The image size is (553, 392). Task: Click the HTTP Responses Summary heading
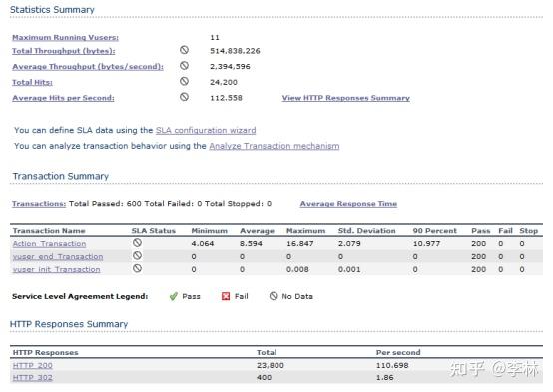point(69,324)
